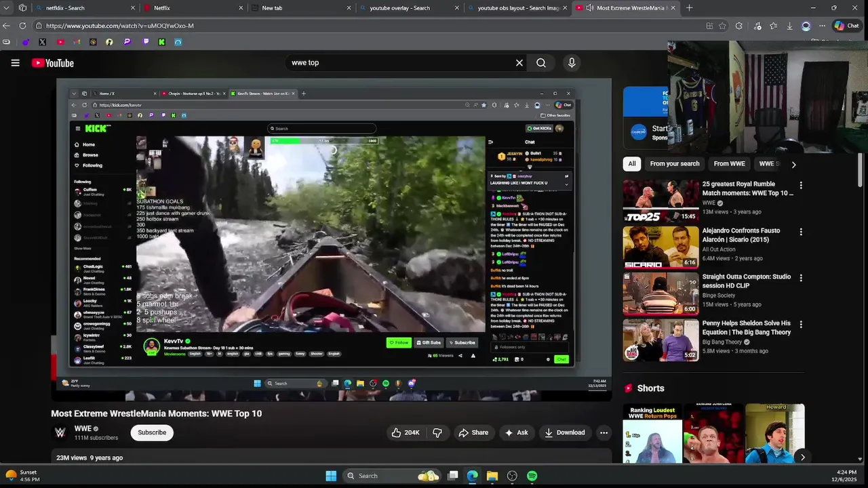Viewport: 868px width, 488px height.
Task: Add page to favorites with star icon
Action: pos(723,26)
